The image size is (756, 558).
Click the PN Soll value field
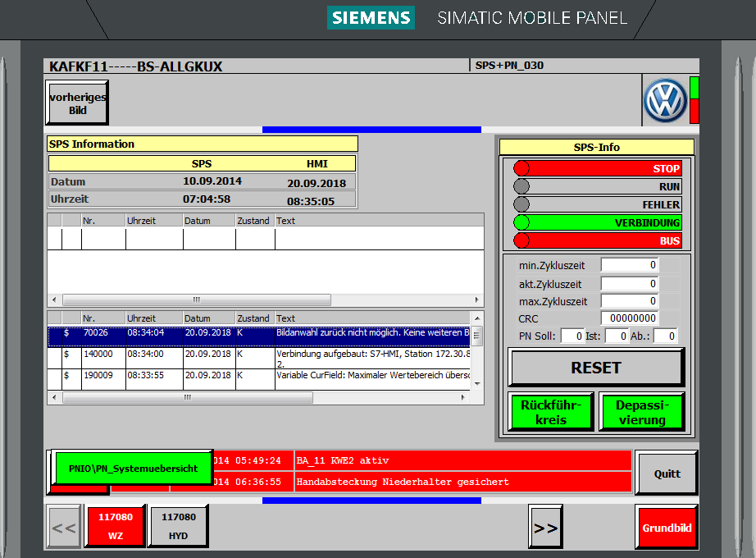pyautogui.click(x=573, y=336)
